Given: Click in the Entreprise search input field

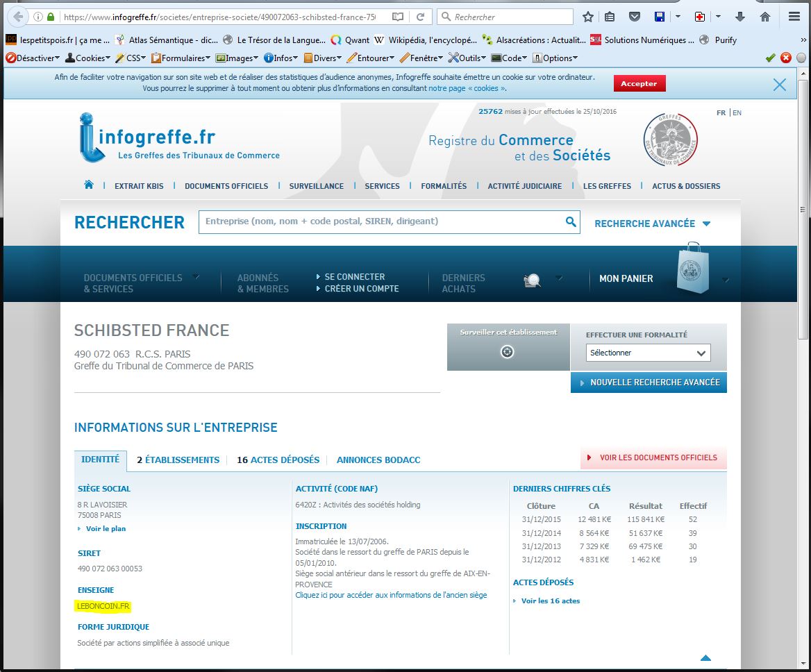Looking at the screenshot, I should (x=382, y=221).
